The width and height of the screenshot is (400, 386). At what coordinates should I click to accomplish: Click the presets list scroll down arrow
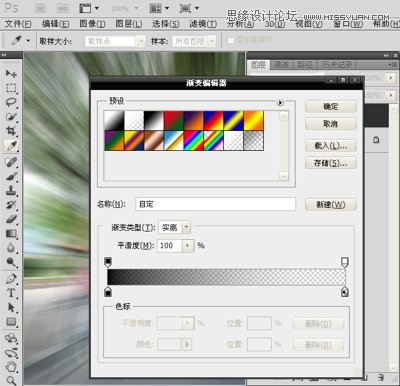(284, 176)
